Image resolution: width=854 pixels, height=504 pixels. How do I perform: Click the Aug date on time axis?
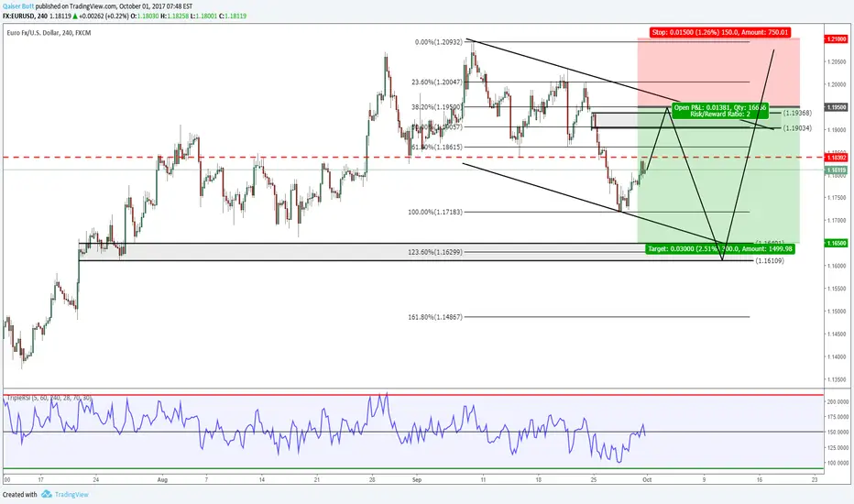(x=162, y=480)
